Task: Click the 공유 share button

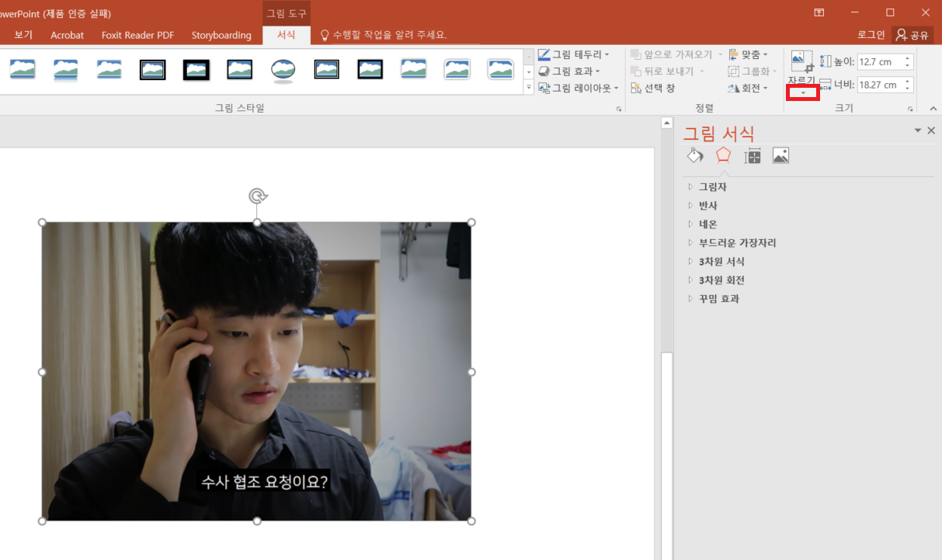Action: click(912, 35)
